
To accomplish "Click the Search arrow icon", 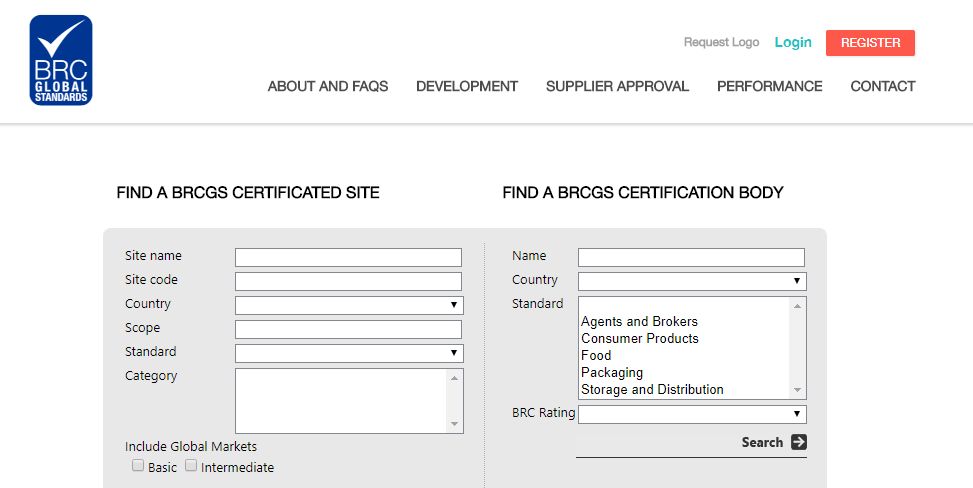I will 799,442.
